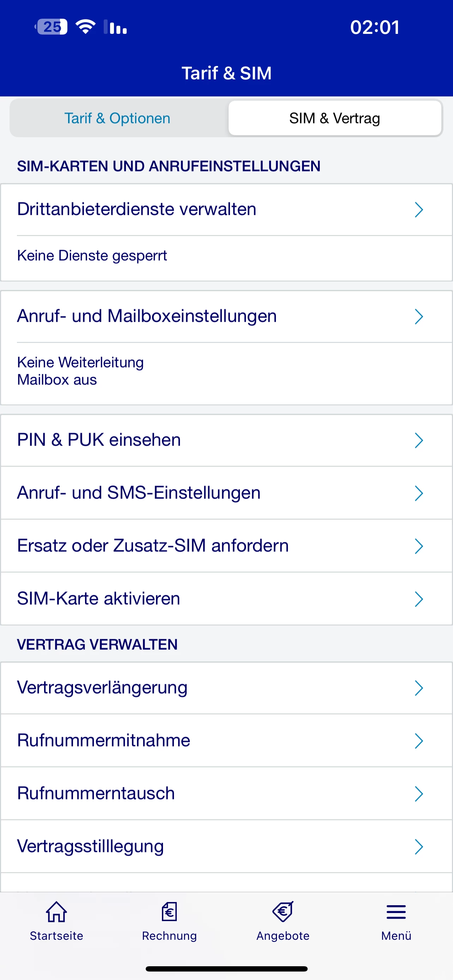The image size is (453, 980).
Task: Open Rechnung invoice icon
Action: click(169, 912)
